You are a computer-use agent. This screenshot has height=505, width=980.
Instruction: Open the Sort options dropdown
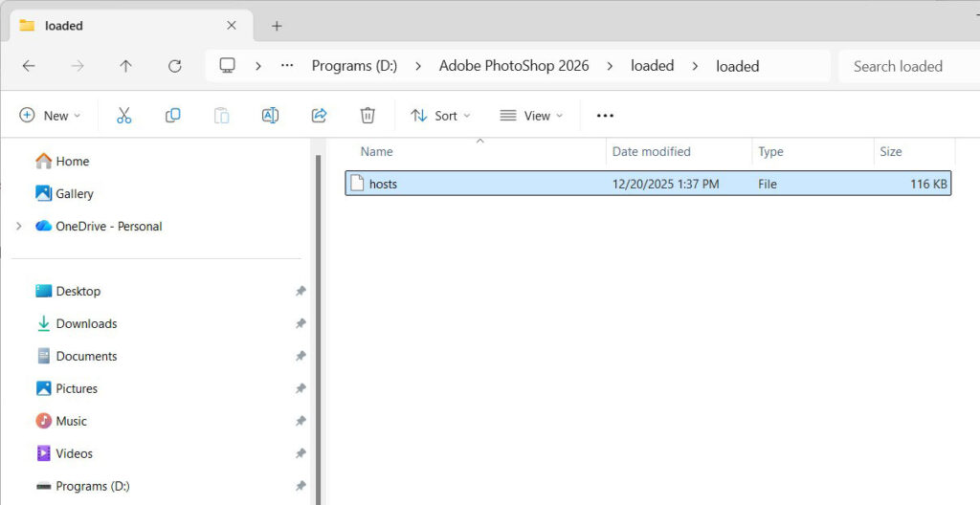[x=440, y=116]
